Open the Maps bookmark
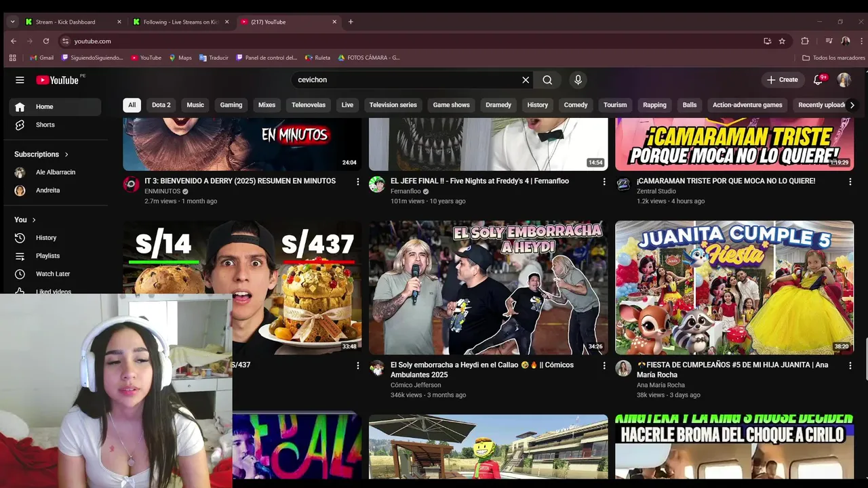The width and height of the screenshot is (868, 488). pyautogui.click(x=180, y=58)
